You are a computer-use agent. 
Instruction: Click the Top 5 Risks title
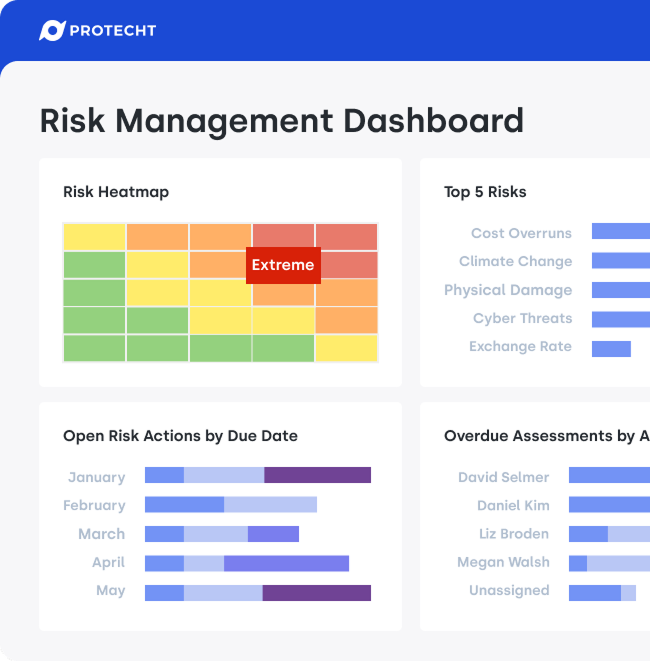[x=485, y=192]
